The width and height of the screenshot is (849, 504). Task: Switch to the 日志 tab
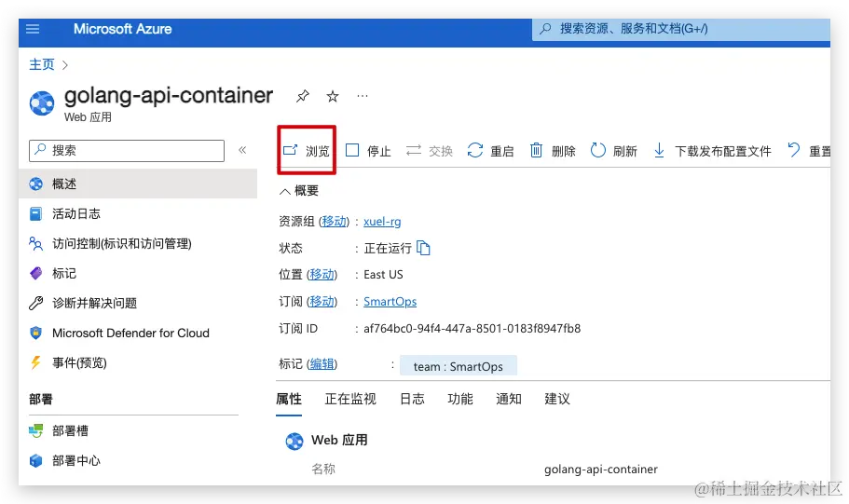coord(412,399)
